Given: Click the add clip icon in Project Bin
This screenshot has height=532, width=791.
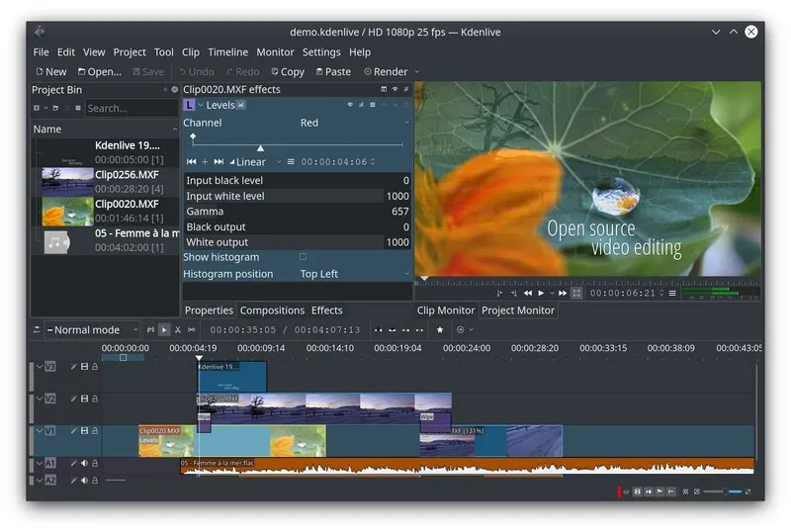Looking at the screenshot, I should [x=37, y=108].
